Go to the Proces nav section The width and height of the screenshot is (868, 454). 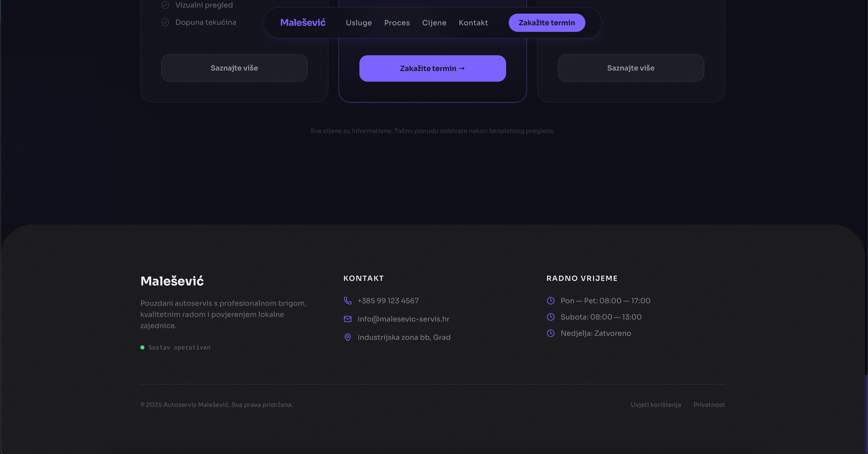pyautogui.click(x=397, y=23)
